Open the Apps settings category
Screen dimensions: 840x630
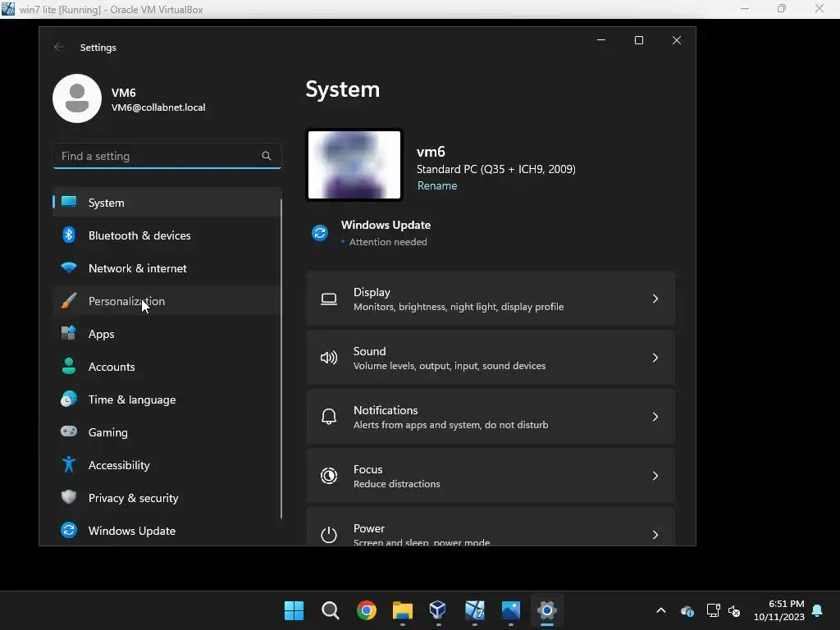167,334
